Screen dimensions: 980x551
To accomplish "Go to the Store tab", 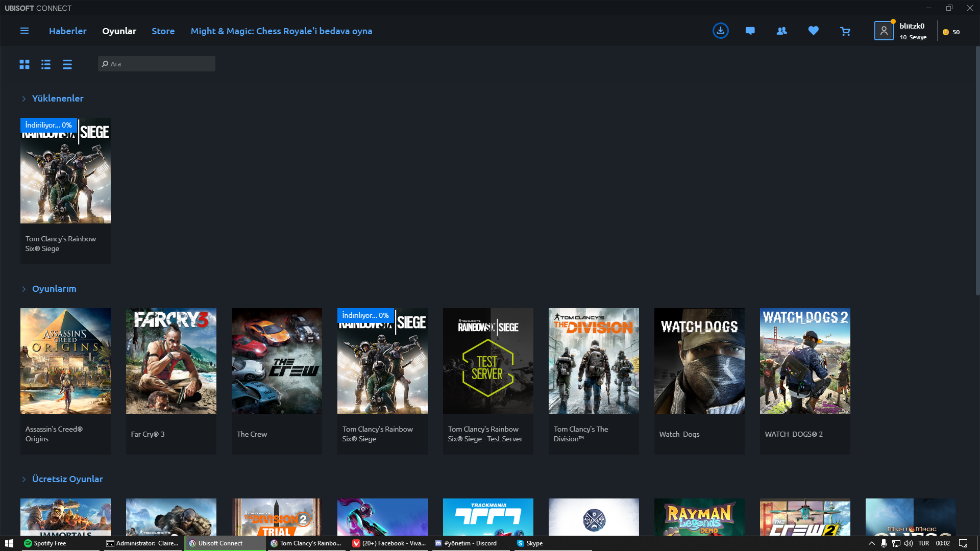I will (x=163, y=31).
